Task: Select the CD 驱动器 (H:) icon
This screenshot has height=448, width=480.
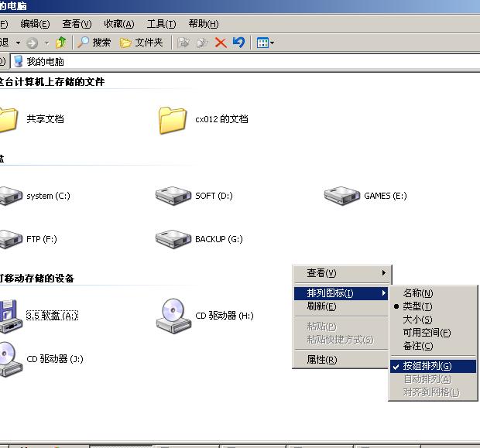Action: click(x=173, y=316)
